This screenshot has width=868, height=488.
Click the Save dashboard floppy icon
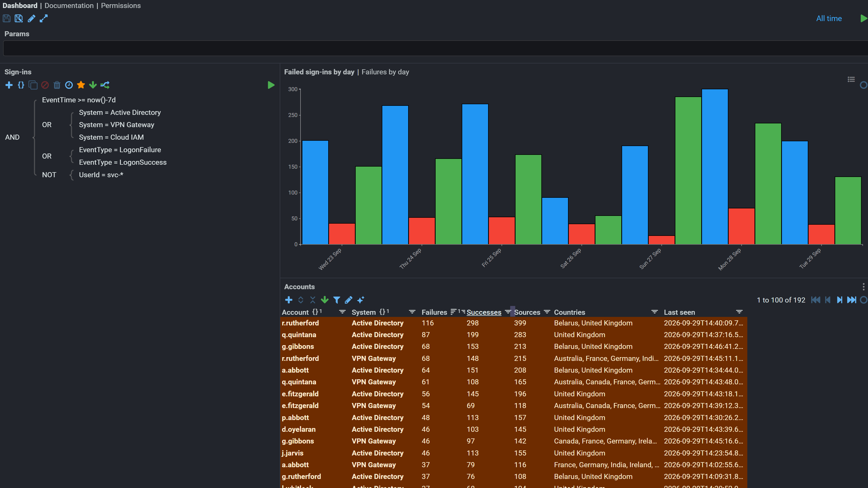6,19
